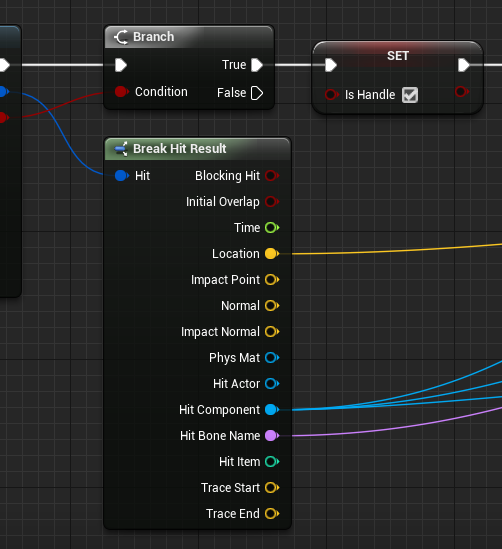502x549 pixels.
Task: Click the Hit input pin
Action: click(121, 176)
